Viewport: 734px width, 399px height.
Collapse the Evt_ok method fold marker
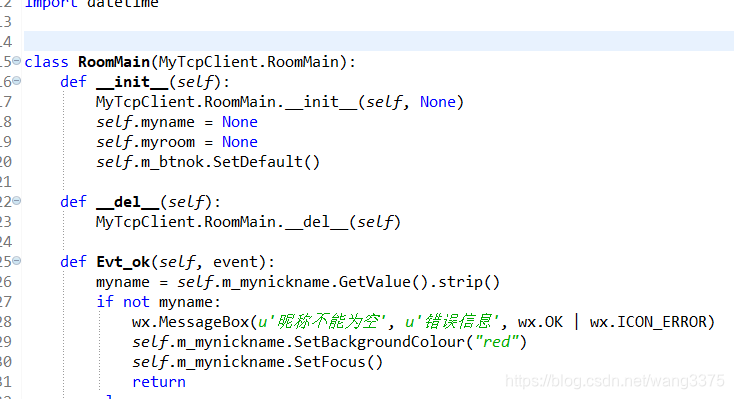click(16, 260)
